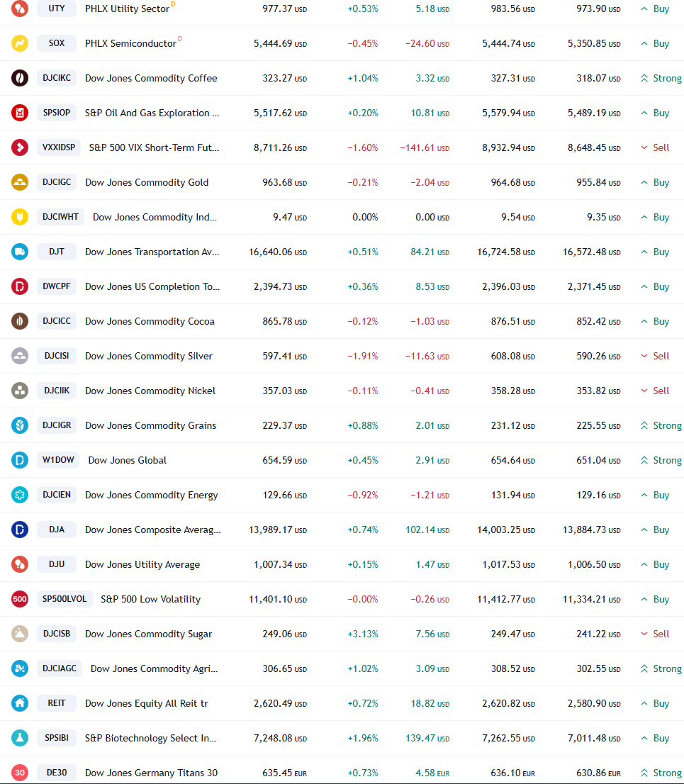Viewport: 684px width, 784px height.
Task: Click the DJCIIK nickel blocks icon
Action: click(20, 391)
